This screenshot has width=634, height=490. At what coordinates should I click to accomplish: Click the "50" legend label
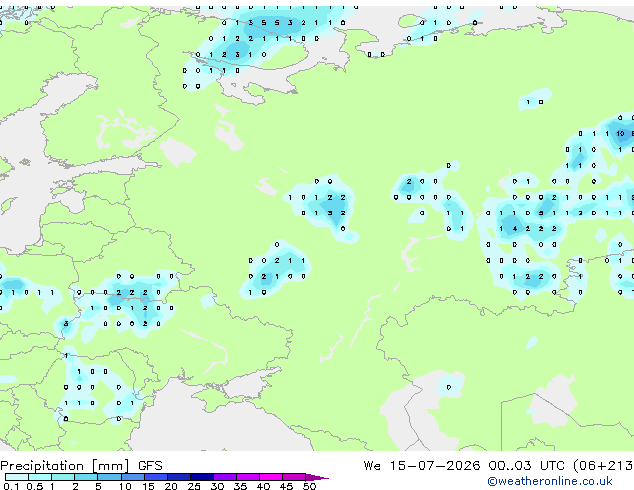[x=309, y=486]
